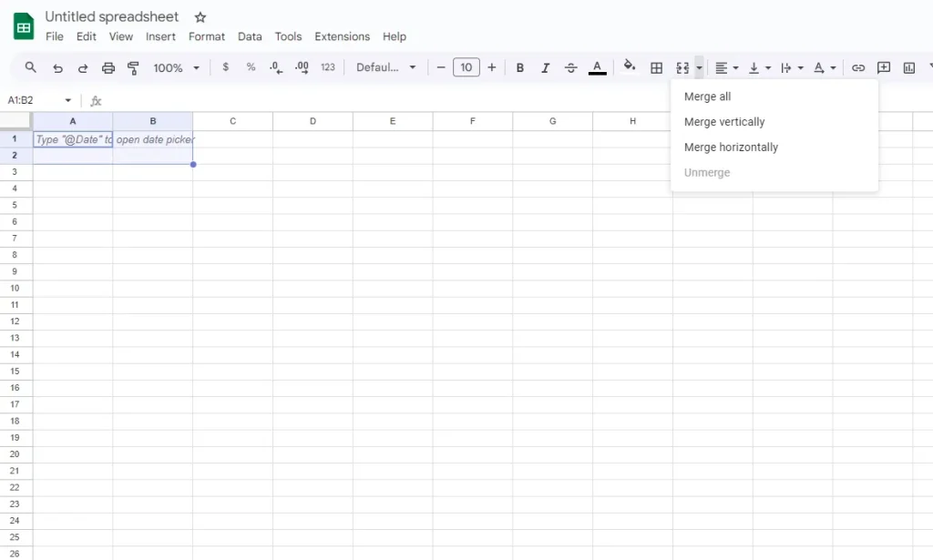The image size is (933, 560).
Task: Print the spreadsheet
Action: pyautogui.click(x=108, y=67)
